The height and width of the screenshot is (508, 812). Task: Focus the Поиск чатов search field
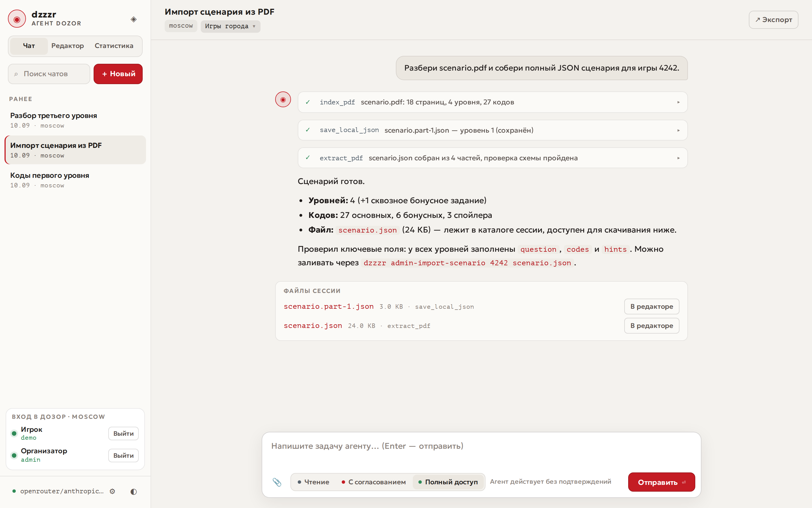(49, 74)
